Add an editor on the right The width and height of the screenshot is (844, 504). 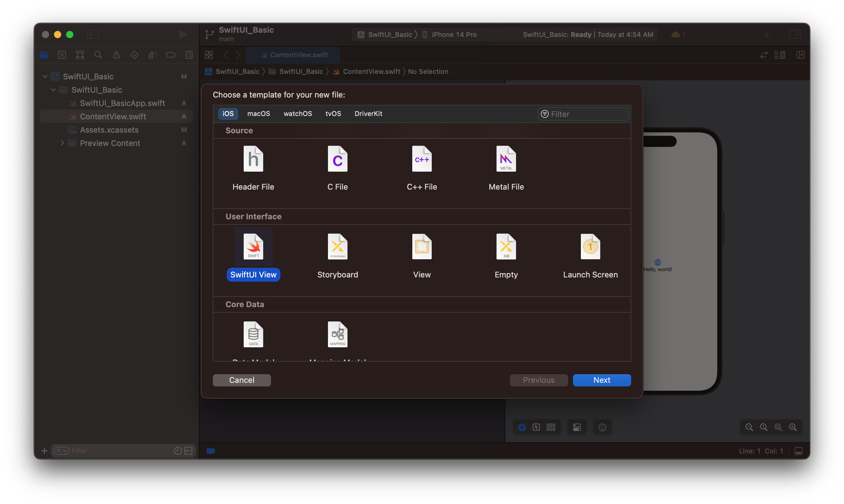800,55
